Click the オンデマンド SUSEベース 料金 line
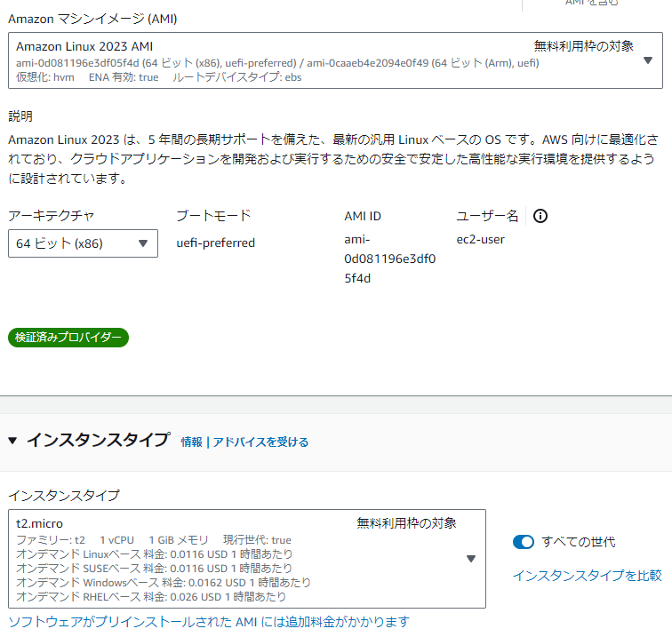The height and width of the screenshot is (637, 672). 155,569
